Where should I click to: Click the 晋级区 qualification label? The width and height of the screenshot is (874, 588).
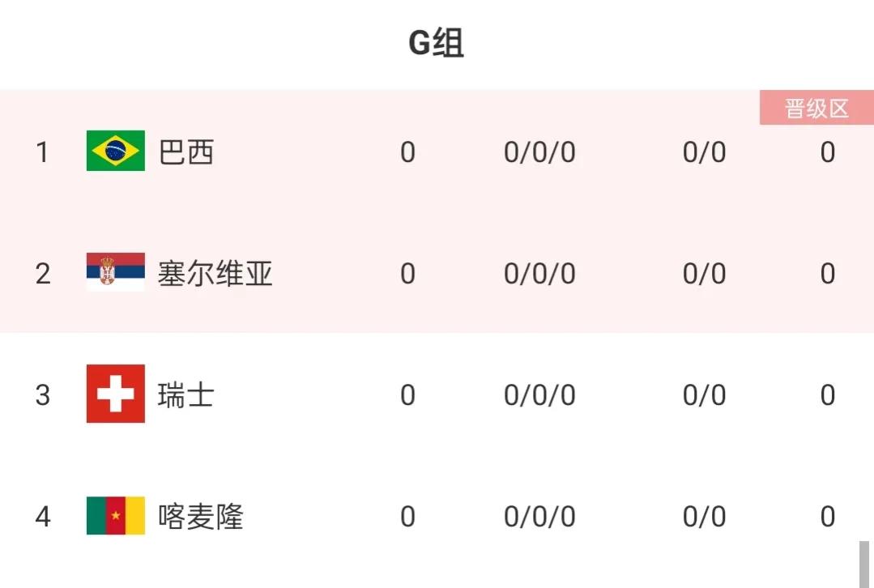[x=816, y=108]
